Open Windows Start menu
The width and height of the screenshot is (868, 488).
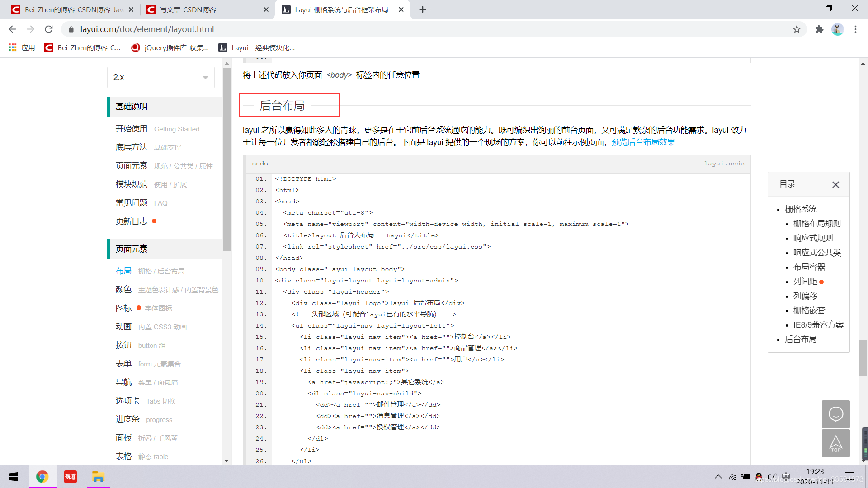[x=14, y=477]
